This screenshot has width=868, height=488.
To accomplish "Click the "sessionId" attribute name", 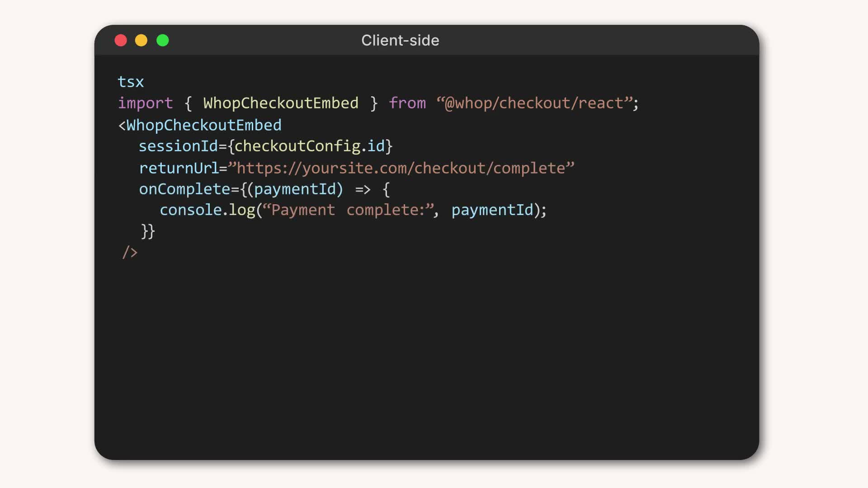I will (178, 146).
